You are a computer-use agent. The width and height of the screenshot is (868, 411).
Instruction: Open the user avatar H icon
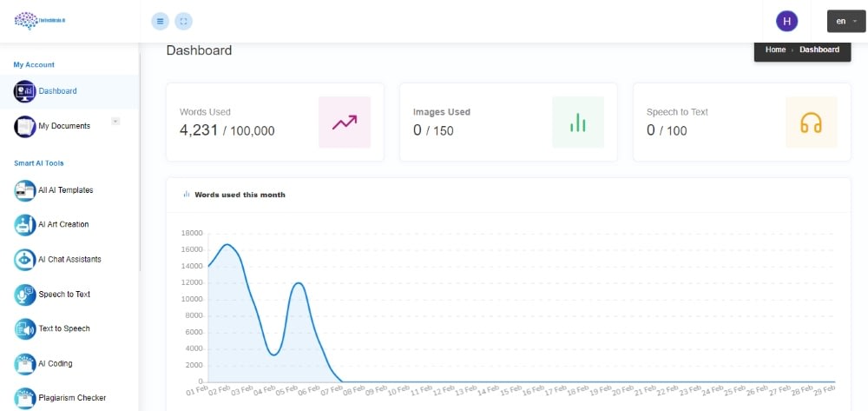pyautogui.click(x=786, y=22)
